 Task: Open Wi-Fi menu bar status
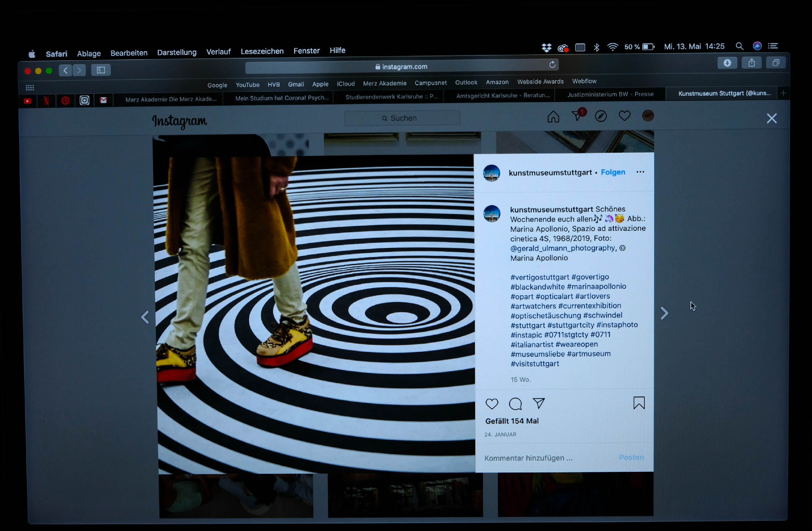point(613,47)
